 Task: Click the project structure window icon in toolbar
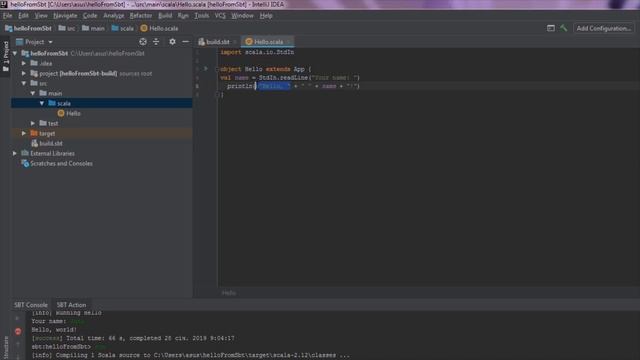pos(551,28)
